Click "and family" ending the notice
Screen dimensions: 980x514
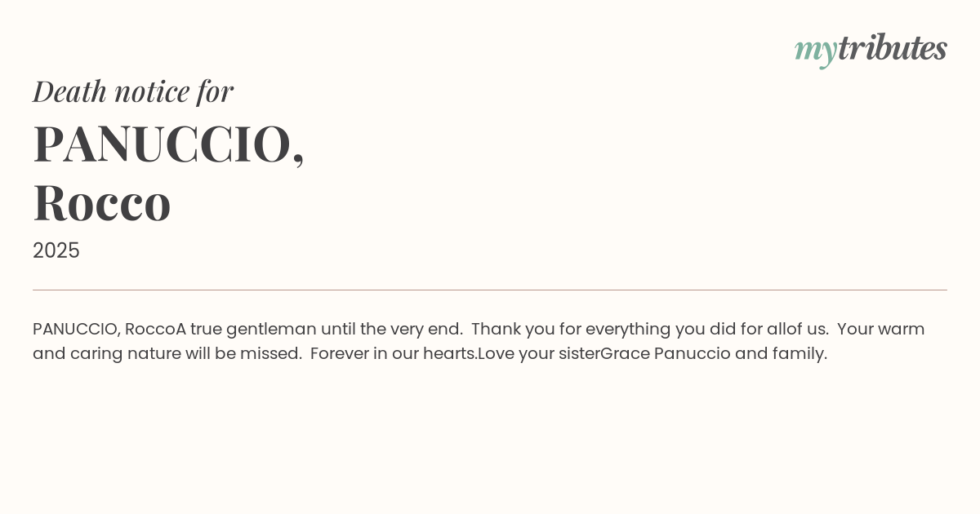point(781,354)
